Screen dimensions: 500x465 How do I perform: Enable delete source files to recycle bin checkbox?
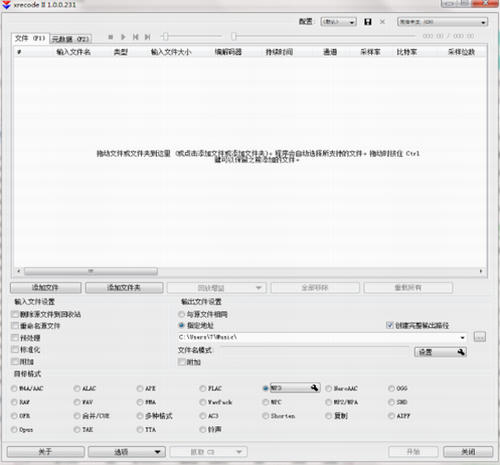pyautogui.click(x=15, y=314)
